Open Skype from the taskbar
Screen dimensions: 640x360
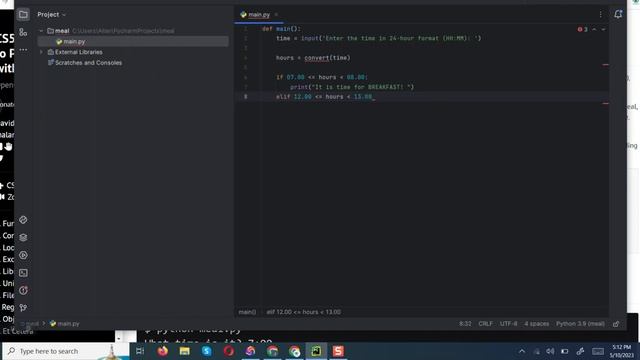pos(207,351)
